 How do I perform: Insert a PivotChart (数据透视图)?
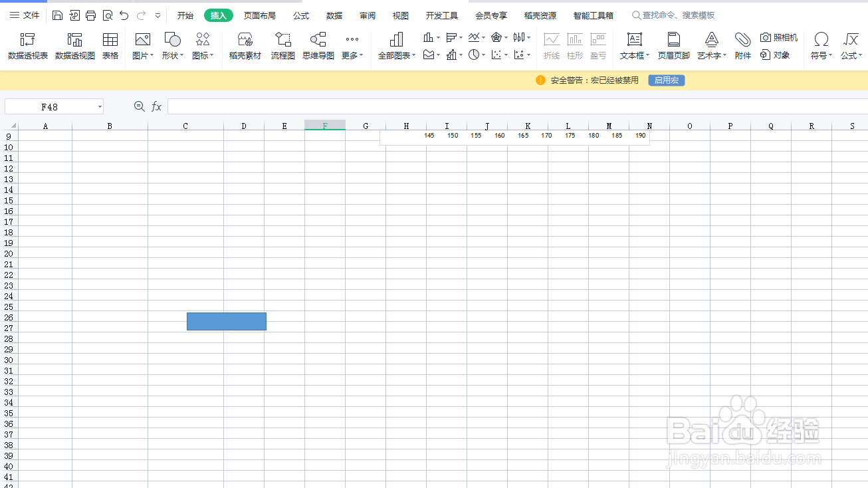pos(75,47)
